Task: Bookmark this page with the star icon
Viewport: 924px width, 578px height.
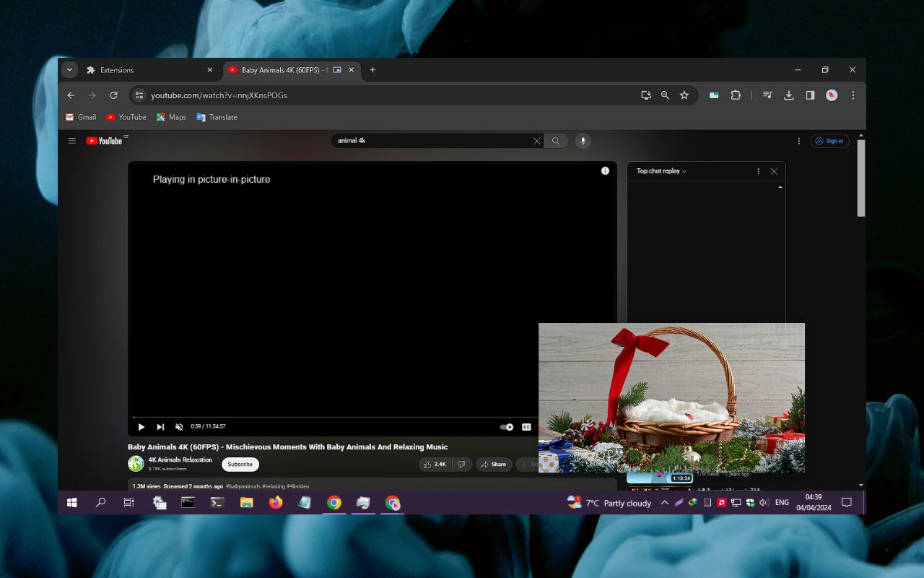Action: (684, 95)
